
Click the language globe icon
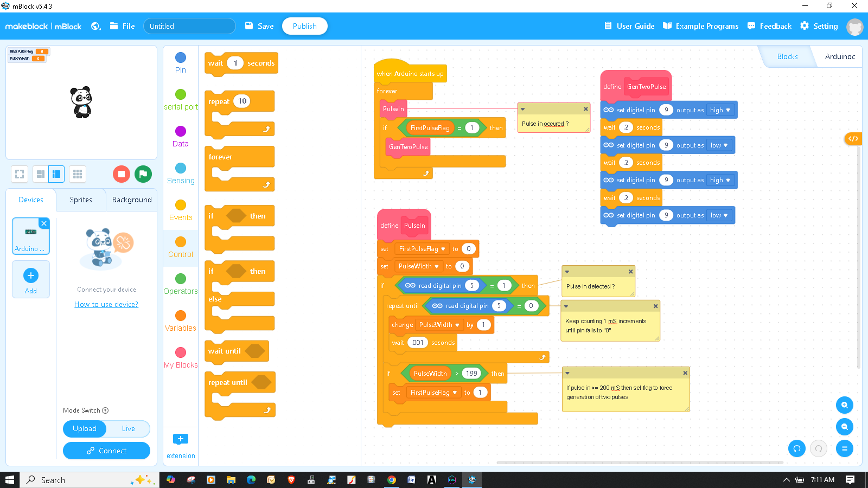click(x=95, y=26)
